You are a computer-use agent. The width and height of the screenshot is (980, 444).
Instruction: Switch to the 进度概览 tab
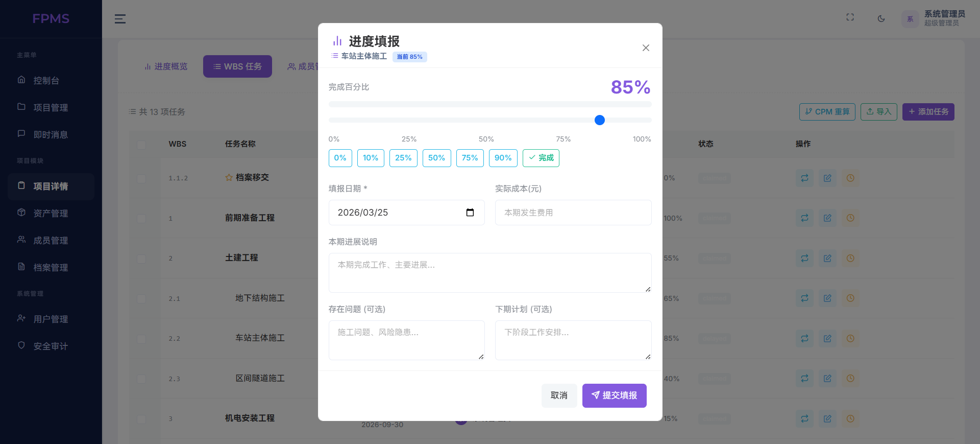tap(166, 66)
